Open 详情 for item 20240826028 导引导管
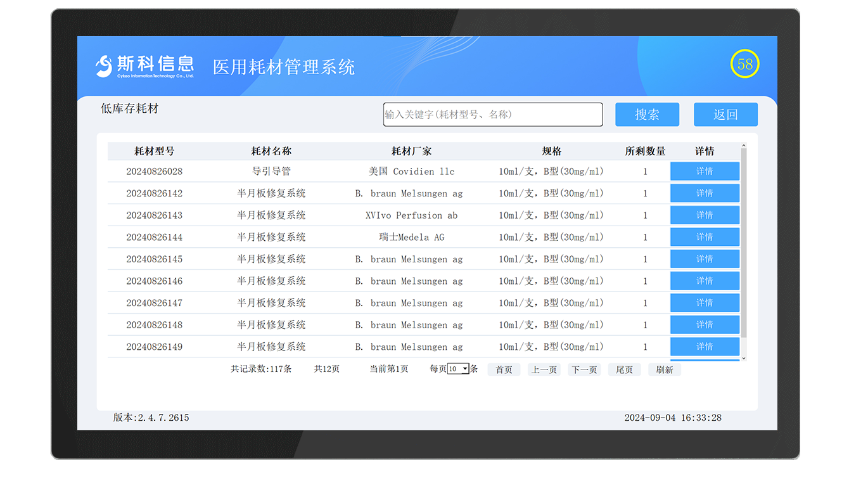The height and width of the screenshot is (500, 868). [x=705, y=171]
